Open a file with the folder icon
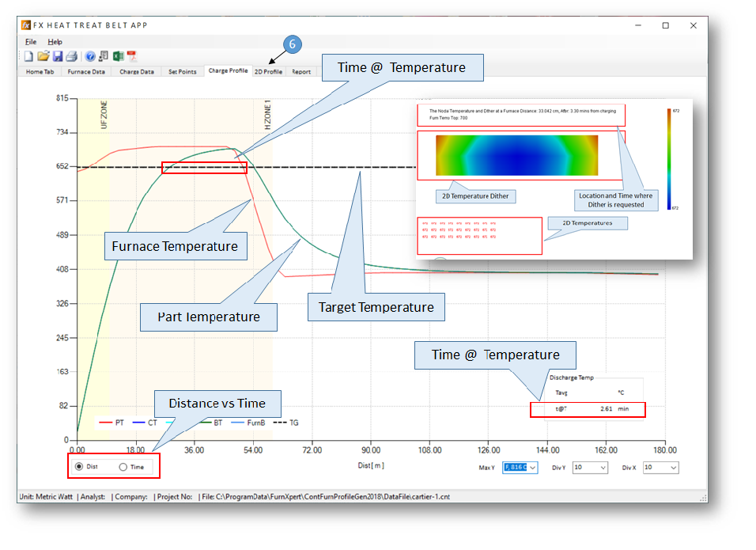756x550 pixels. coord(43,56)
